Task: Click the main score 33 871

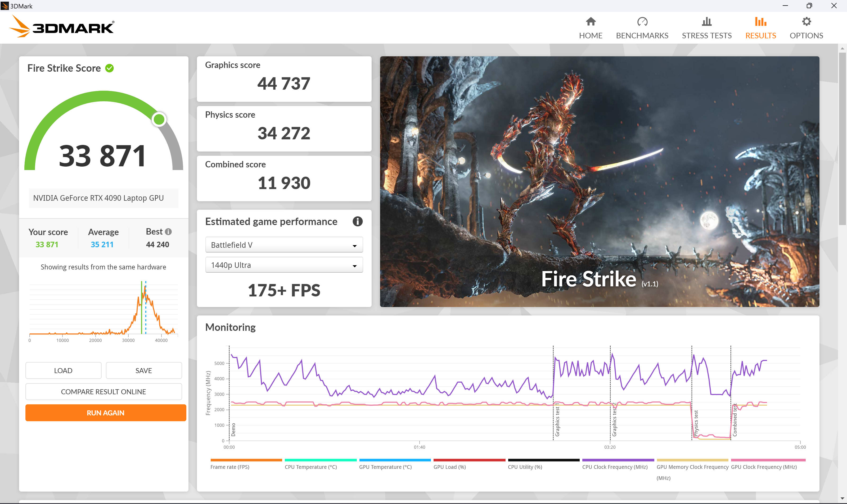Action: (x=103, y=156)
